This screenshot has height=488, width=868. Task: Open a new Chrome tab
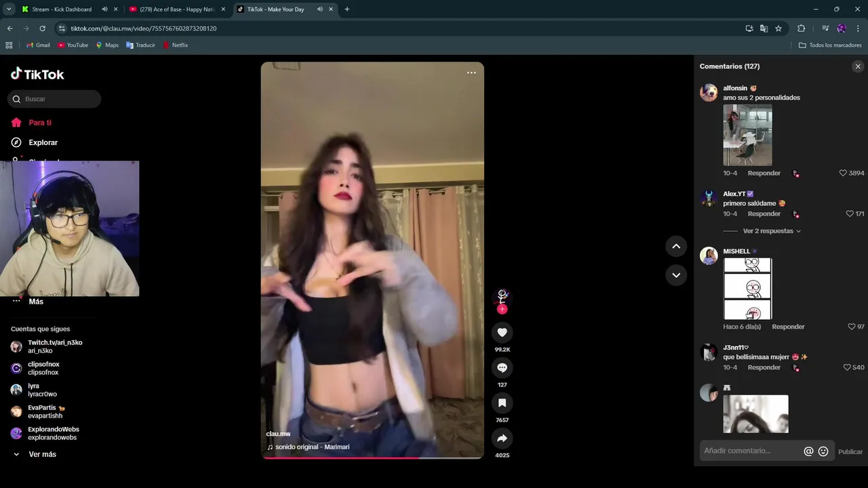tap(347, 9)
